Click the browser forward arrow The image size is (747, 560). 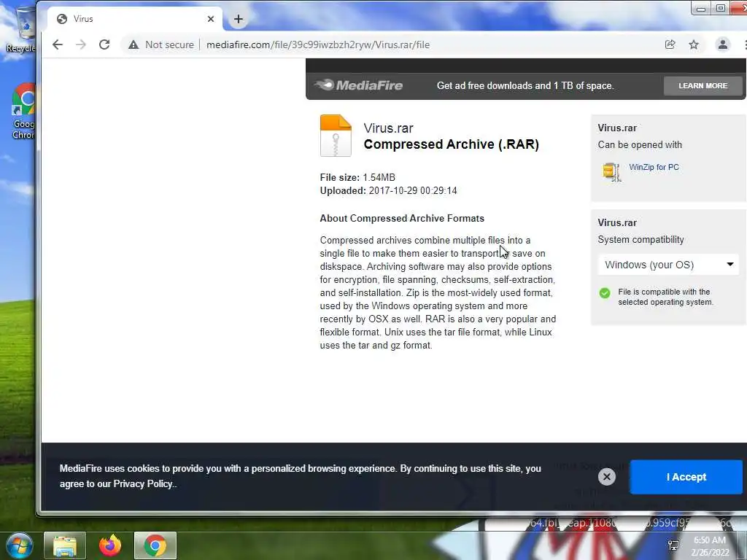[x=81, y=44]
